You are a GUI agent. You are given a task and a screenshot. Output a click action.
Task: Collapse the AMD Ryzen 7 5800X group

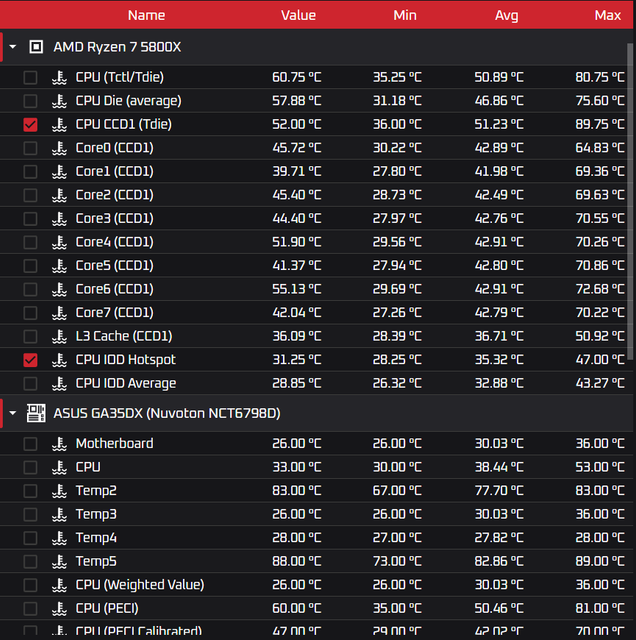point(13,47)
